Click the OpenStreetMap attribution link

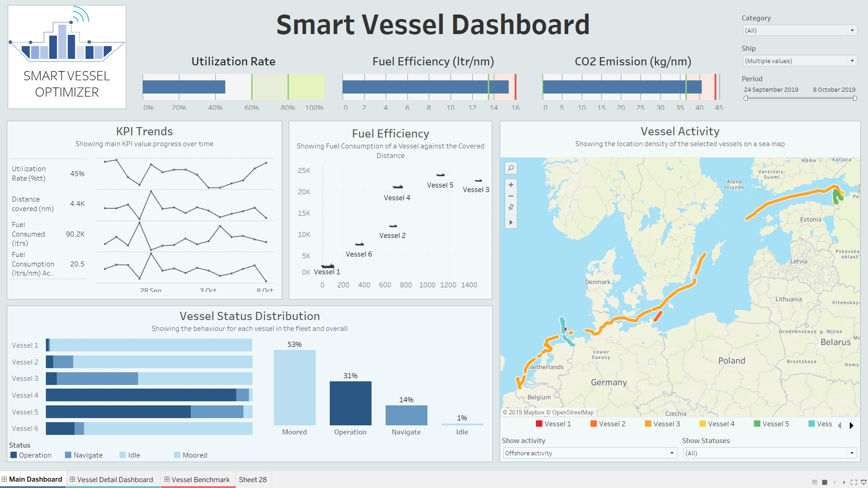pos(573,413)
